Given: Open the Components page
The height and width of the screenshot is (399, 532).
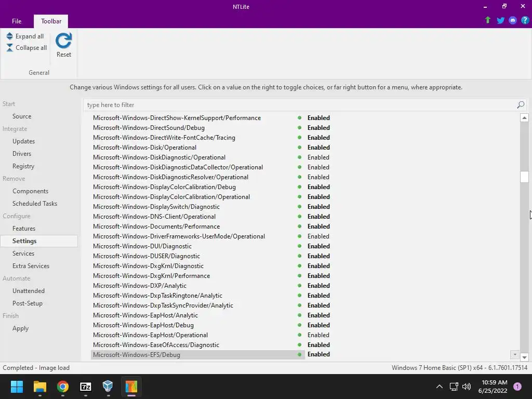Looking at the screenshot, I should coord(30,191).
